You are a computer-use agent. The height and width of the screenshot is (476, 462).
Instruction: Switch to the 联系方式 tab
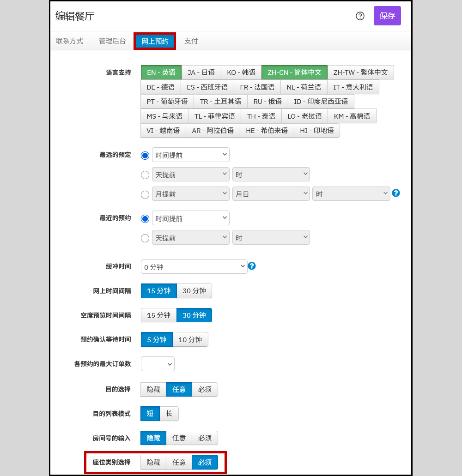(70, 41)
